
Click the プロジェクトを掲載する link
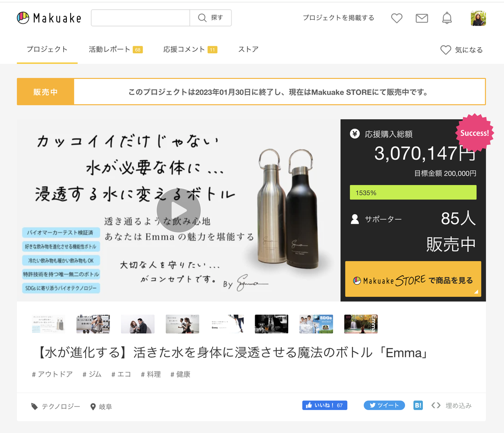click(x=338, y=18)
